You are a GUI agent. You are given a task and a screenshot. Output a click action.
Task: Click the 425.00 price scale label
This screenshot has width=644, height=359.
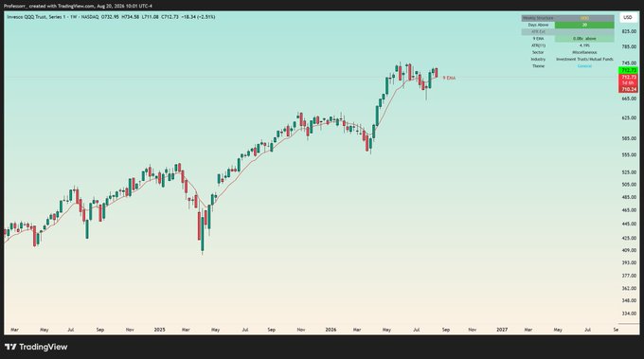tap(629, 238)
